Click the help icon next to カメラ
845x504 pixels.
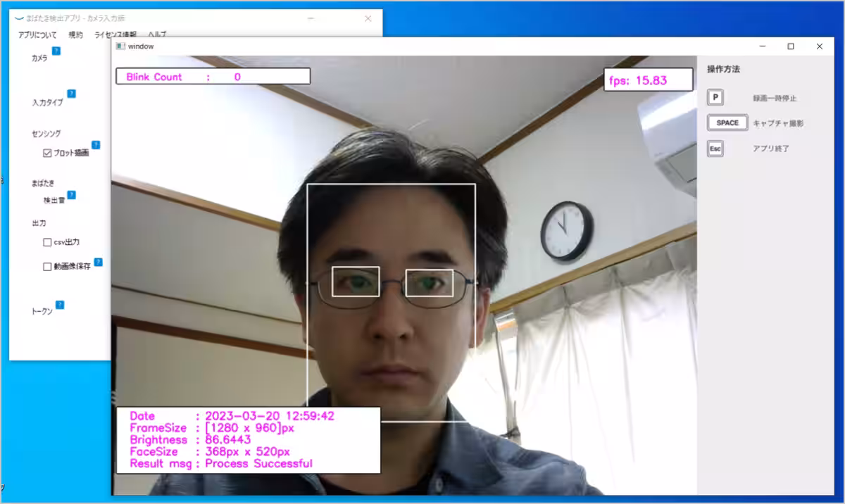point(56,51)
